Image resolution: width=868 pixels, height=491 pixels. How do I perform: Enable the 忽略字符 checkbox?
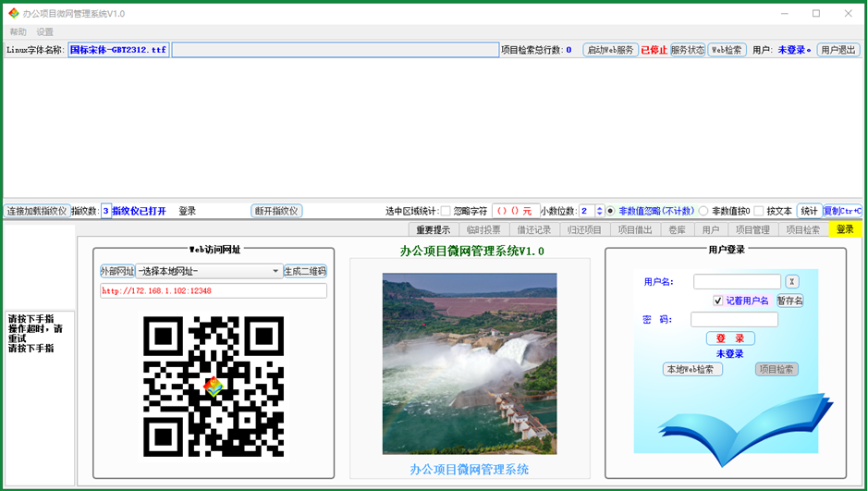click(446, 211)
